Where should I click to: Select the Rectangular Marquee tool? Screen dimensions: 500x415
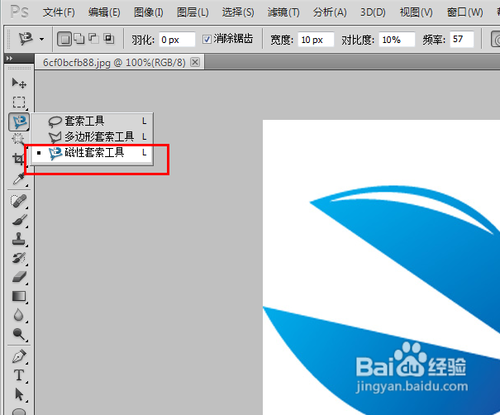pos(19,102)
